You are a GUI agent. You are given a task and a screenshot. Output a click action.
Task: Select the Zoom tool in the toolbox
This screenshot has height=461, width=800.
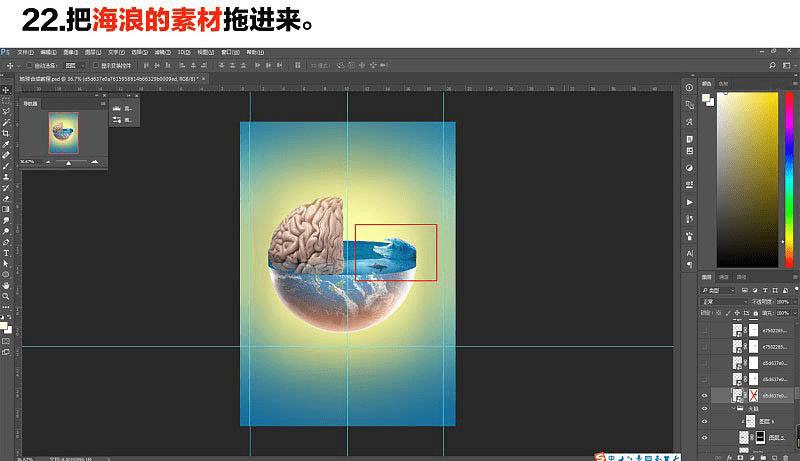pos(6,296)
